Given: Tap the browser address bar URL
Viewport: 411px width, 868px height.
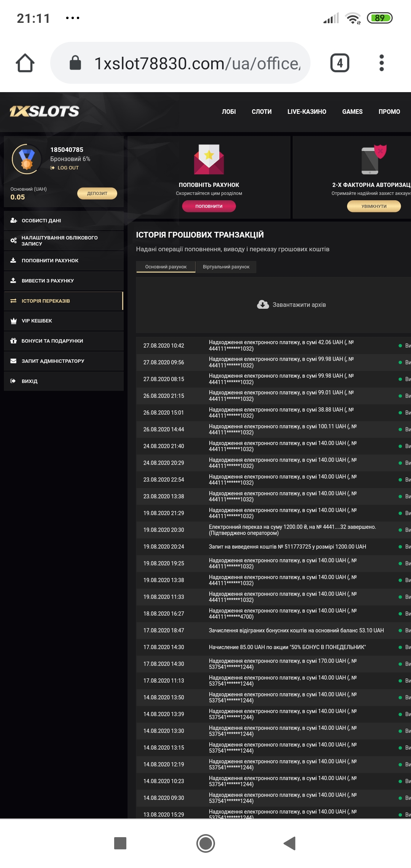Looking at the screenshot, I should (x=197, y=63).
